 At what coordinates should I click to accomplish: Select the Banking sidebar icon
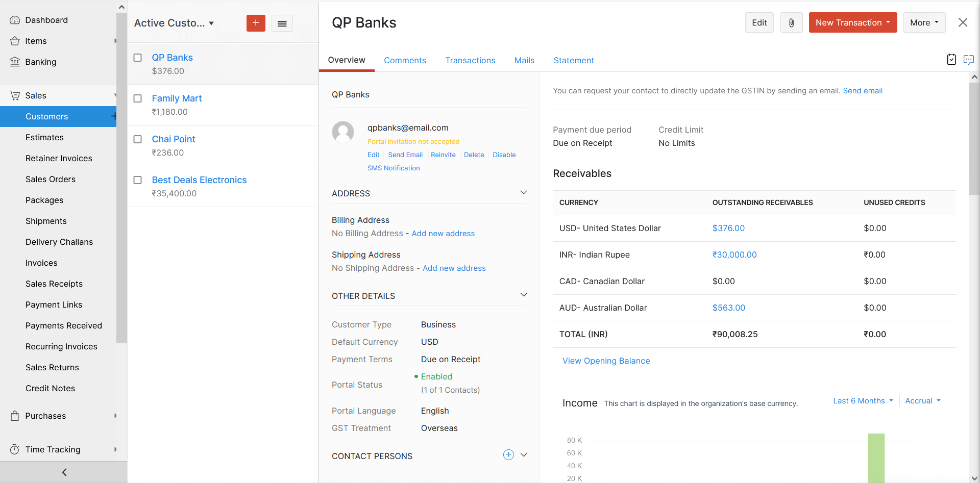[x=15, y=62]
